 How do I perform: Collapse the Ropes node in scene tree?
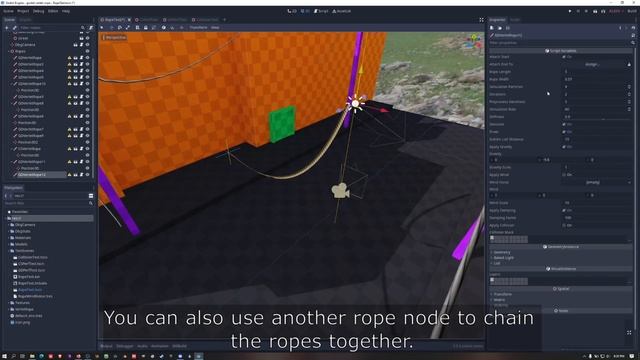coord(9,51)
